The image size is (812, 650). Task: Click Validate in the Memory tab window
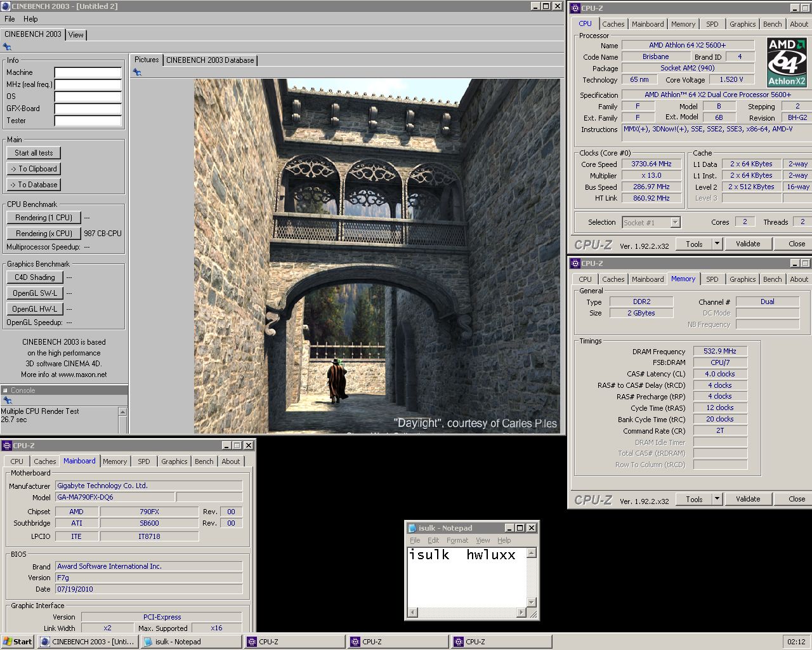click(748, 499)
